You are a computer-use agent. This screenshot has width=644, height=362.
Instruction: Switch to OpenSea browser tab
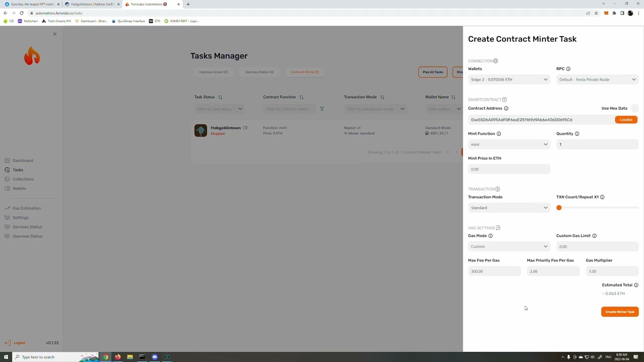click(x=32, y=4)
